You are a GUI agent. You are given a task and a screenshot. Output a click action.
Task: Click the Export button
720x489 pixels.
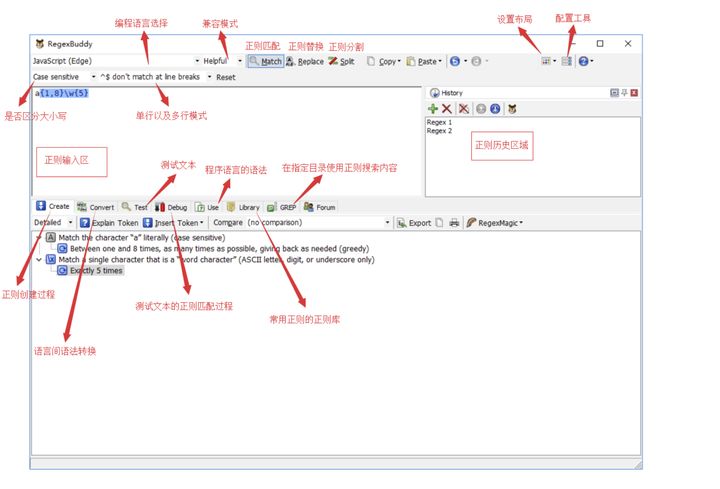[x=414, y=223]
